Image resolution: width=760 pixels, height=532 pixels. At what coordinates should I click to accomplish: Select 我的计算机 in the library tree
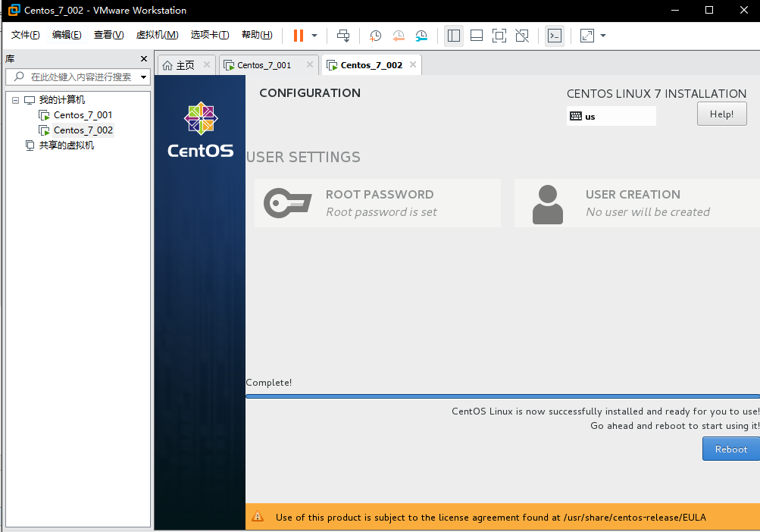click(61, 100)
